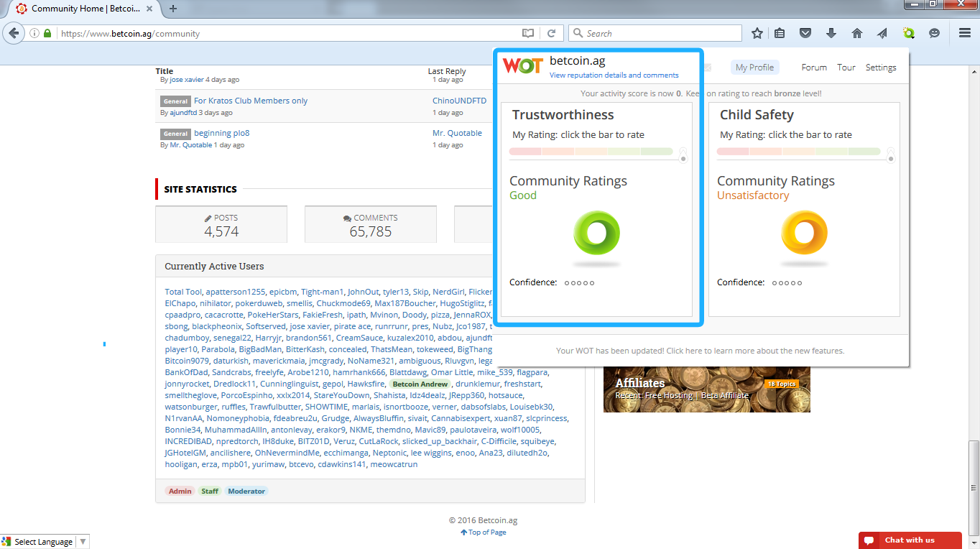Clear rating with Trustworthiness bar end circle
Image resolution: width=980 pixels, height=549 pixels.
coord(683,159)
